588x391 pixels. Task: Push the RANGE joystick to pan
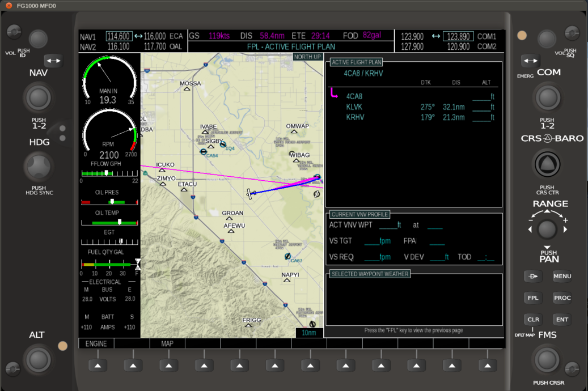tap(547, 229)
